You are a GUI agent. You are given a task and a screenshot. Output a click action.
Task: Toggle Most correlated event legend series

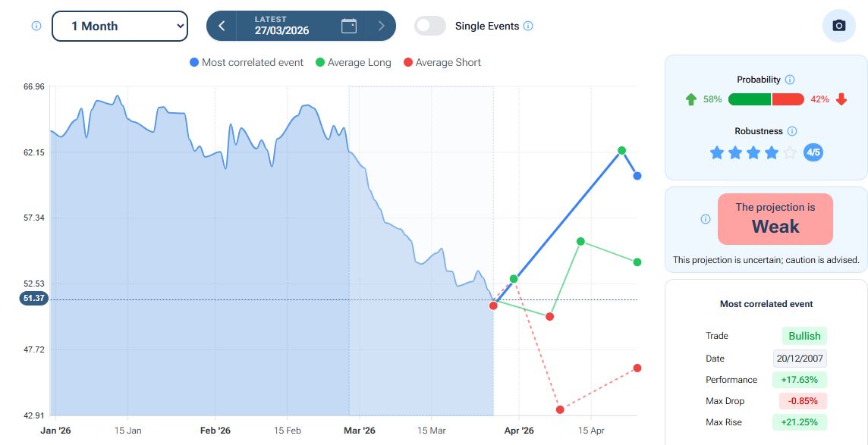247,62
